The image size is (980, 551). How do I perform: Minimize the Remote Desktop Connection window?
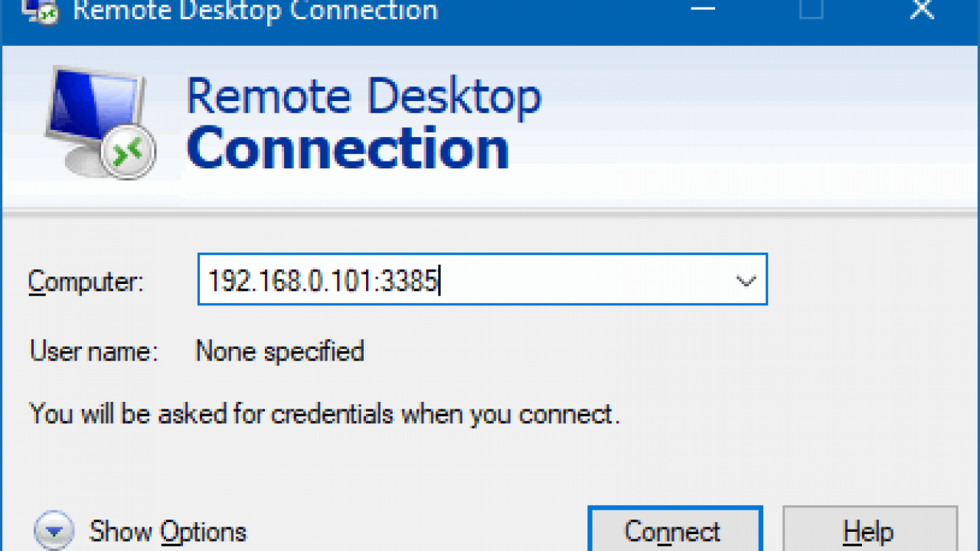click(701, 10)
